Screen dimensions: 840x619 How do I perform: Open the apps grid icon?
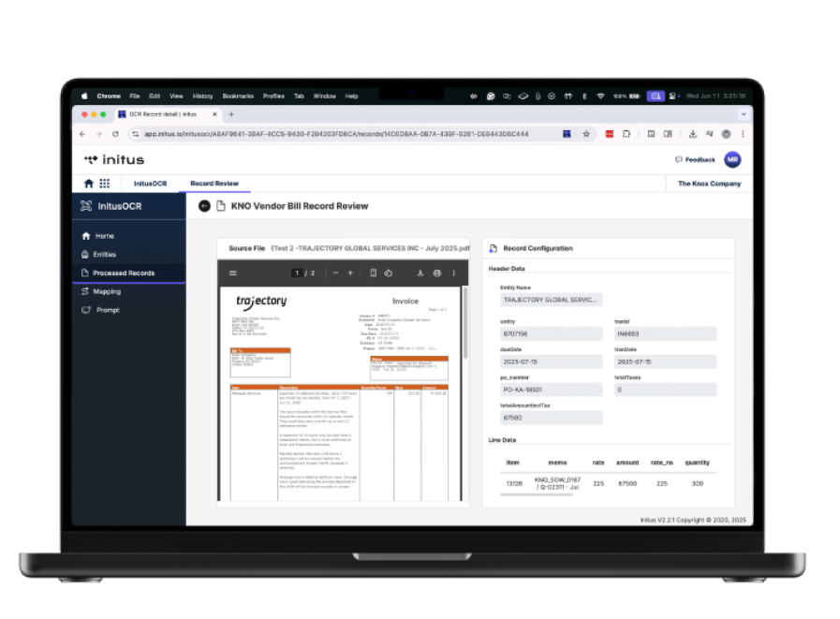coord(104,184)
